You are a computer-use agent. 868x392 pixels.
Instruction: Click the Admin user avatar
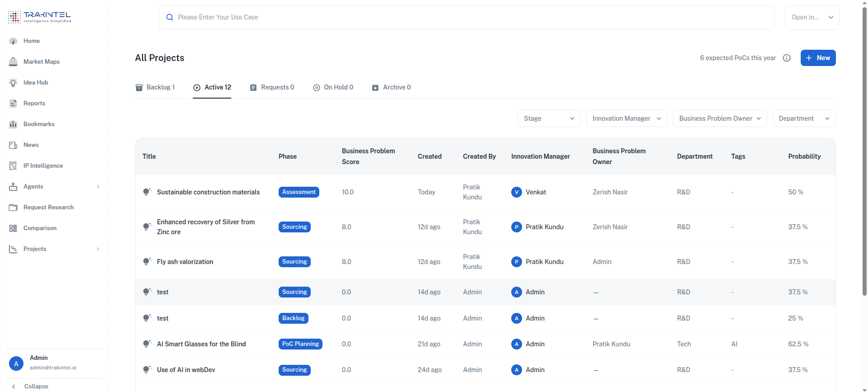coord(16,364)
